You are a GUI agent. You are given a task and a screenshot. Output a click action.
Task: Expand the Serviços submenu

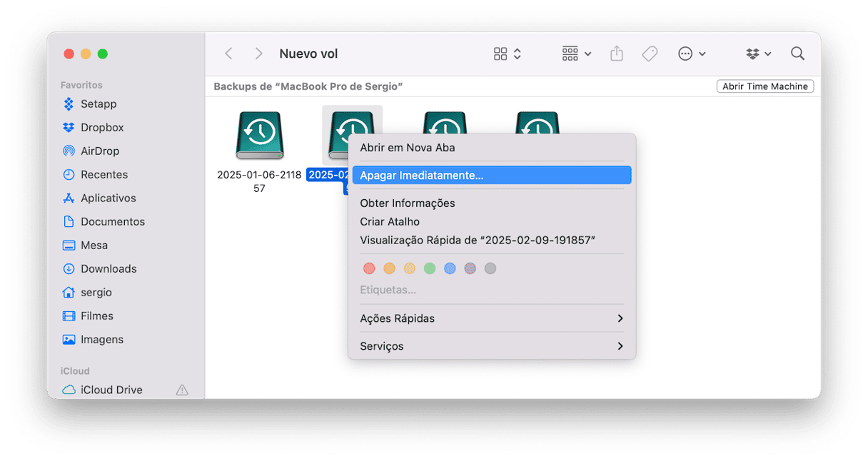tap(491, 346)
